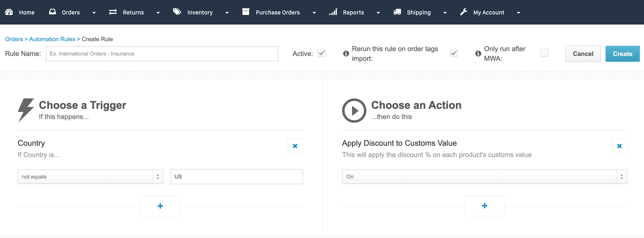The image size is (644, 238).
Task: Follow the Orders breadcrumb link
Action: (14, 39)
